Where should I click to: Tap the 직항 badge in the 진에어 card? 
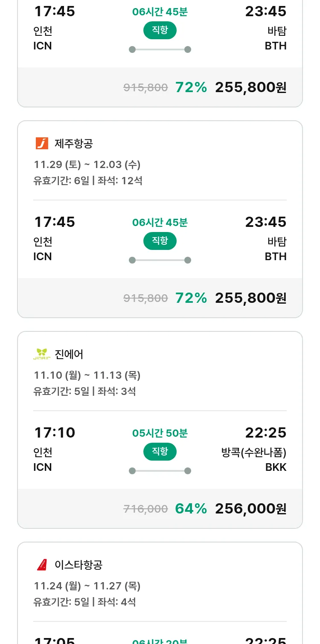pos(160,452)
